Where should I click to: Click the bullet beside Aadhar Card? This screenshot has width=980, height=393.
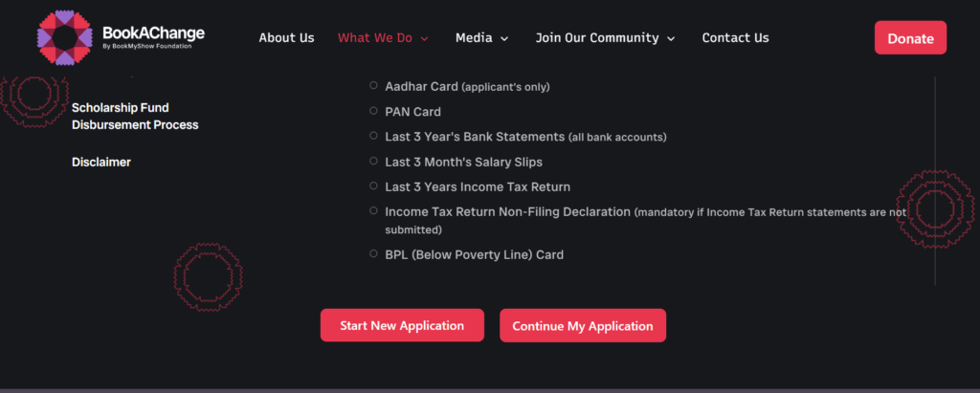coord(373,86)
